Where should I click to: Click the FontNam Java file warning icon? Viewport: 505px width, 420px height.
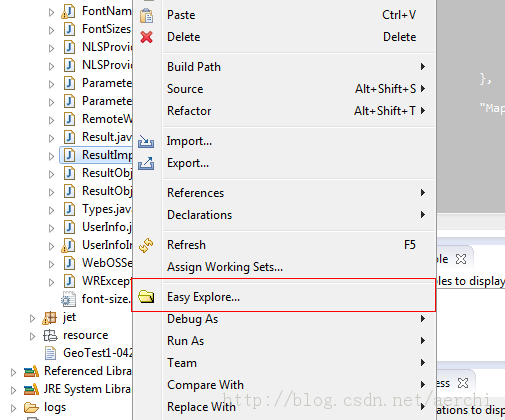[x=68, y=11]
